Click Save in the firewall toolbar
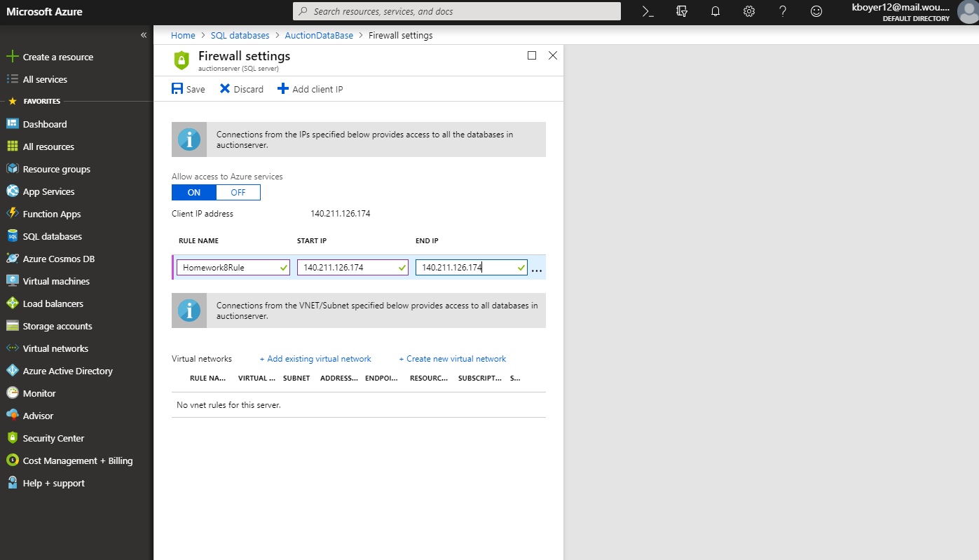Screen dimensions: 979x560 click(189, 89)
